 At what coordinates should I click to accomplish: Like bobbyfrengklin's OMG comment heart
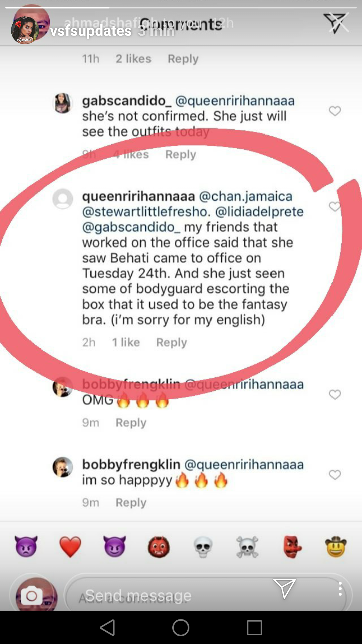[335, 395]
